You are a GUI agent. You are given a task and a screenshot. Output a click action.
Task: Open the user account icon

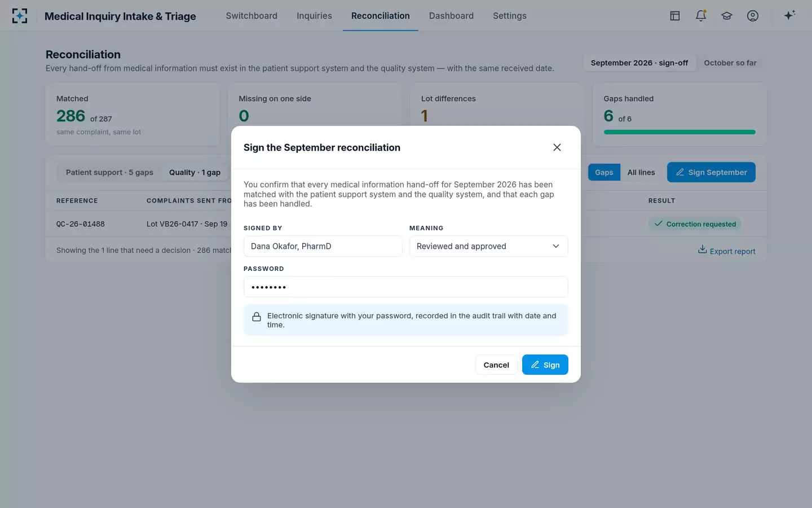tap(753, 16)
